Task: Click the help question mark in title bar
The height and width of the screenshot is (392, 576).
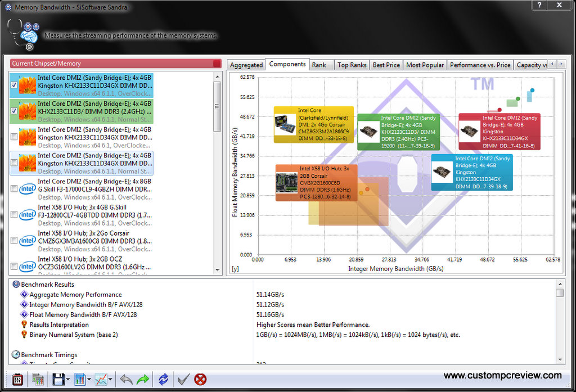Action: tap(539, 4)
